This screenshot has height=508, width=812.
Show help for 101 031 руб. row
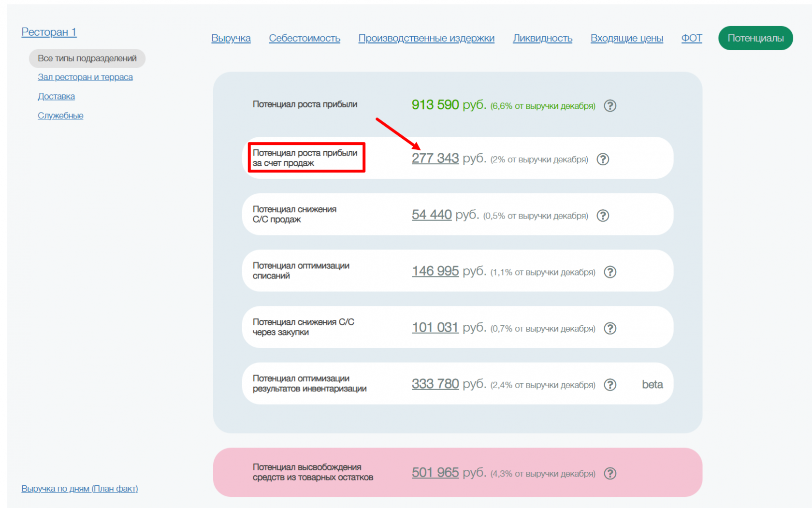[610, 329]
